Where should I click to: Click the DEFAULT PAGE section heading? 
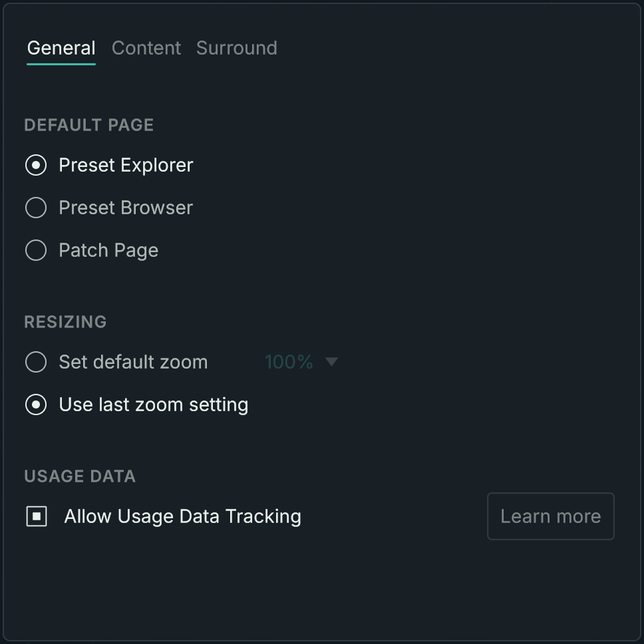(x=88, y=125)
